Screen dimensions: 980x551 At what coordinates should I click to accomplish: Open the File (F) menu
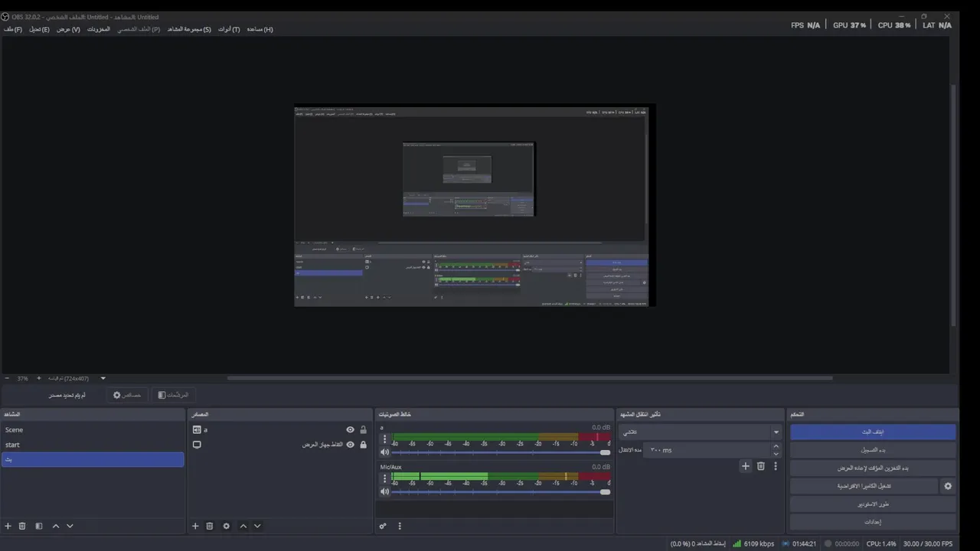click(13, 29)
